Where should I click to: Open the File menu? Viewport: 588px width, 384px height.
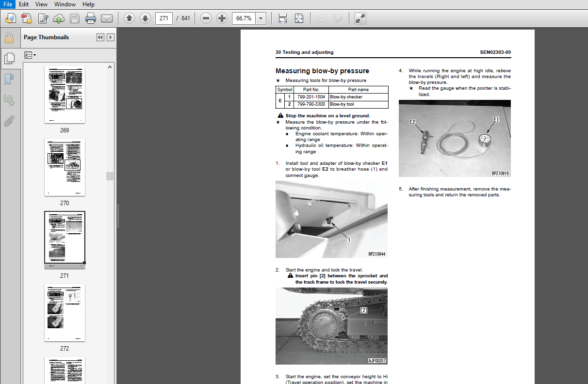click(x=8, y=4)
